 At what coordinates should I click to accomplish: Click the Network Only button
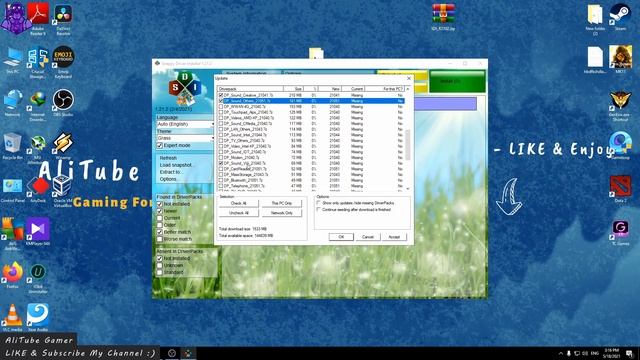pos(282,213)
